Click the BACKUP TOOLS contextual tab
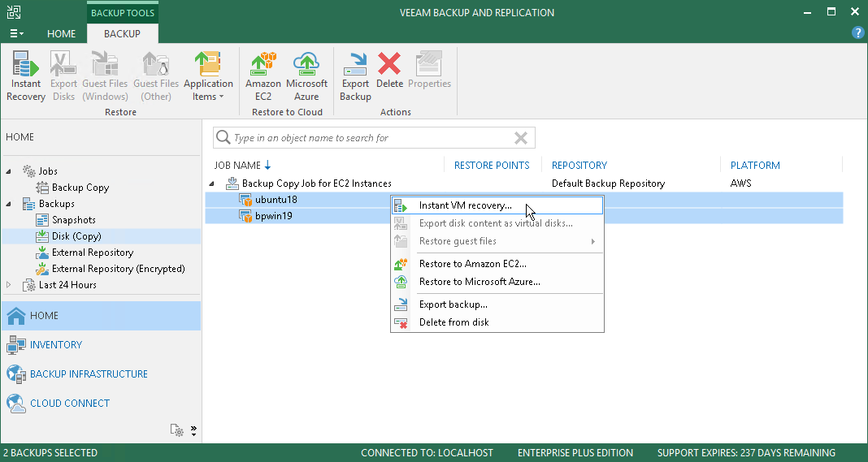Image resolution: width=868 pixels, height=462 pixels. 123,13
